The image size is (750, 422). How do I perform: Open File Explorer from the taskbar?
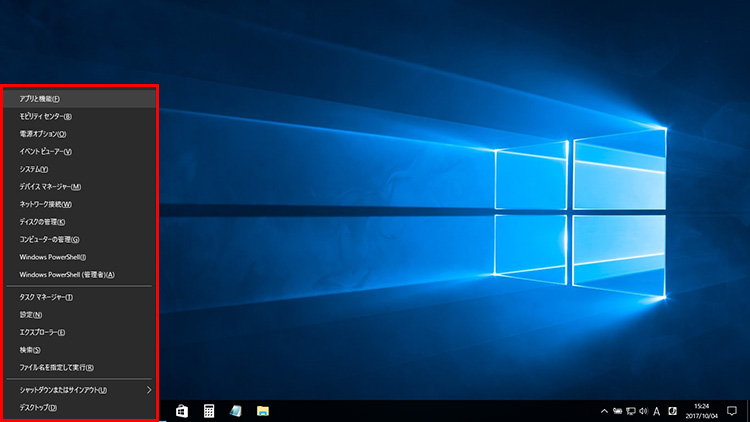263,411
